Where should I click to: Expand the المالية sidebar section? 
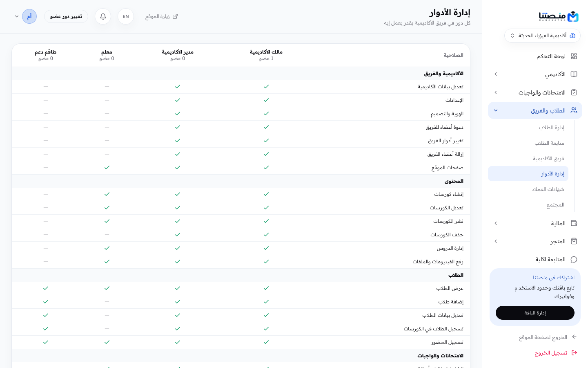(496, 223)
